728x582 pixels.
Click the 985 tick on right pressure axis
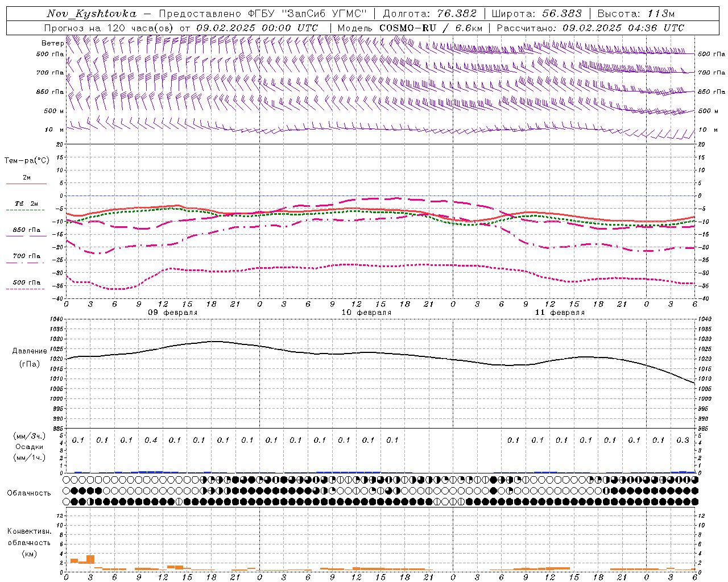[x=704, y=429]
